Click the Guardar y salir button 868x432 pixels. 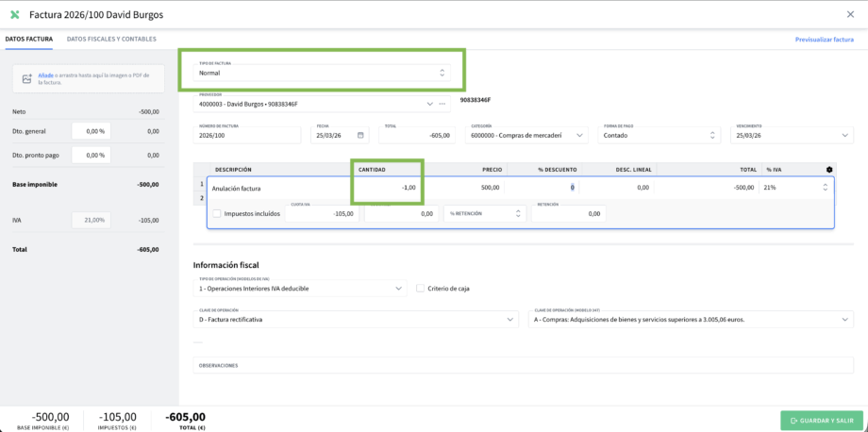click(x=817, y=421)
